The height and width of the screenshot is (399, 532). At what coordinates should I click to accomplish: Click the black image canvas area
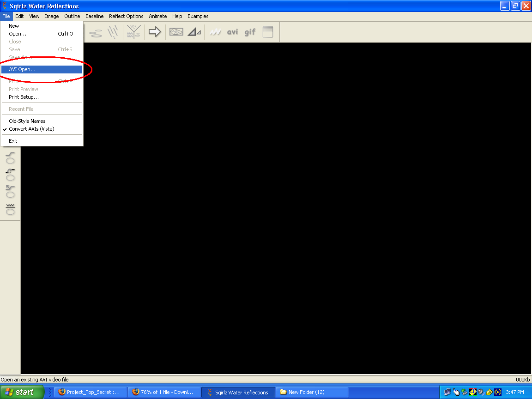point(276,208)
